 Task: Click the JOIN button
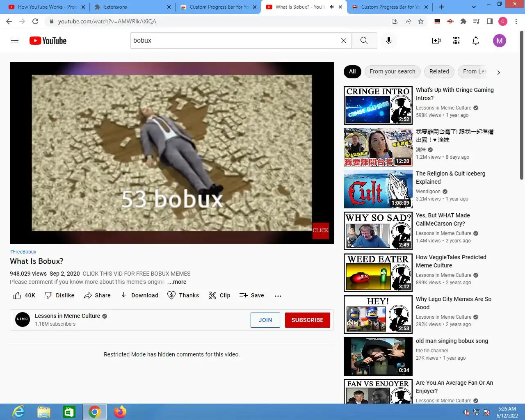click(x=265, y=320)
